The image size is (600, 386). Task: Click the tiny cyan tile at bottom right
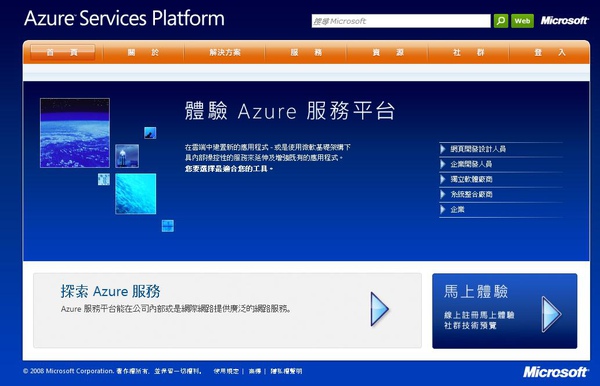pyautogui.click(x=168, y=226)
